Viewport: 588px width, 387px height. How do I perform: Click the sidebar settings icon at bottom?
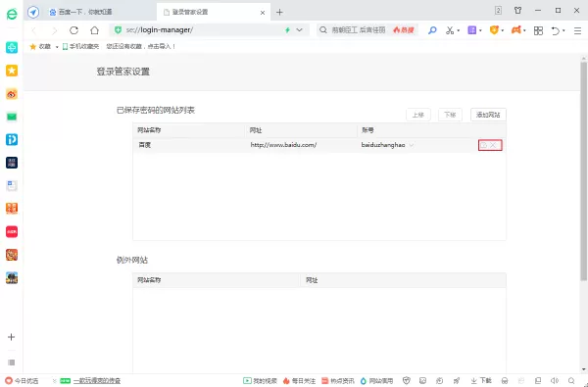pyautogui.click(x=12, y=363)
